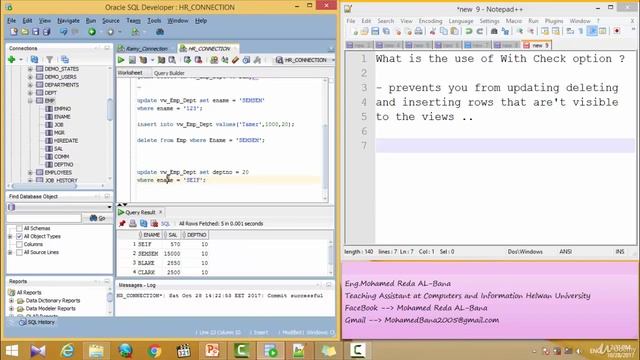Click the binoculars icon in SQL Developer toolbar
Screen dimensions: 640x360
160,31
